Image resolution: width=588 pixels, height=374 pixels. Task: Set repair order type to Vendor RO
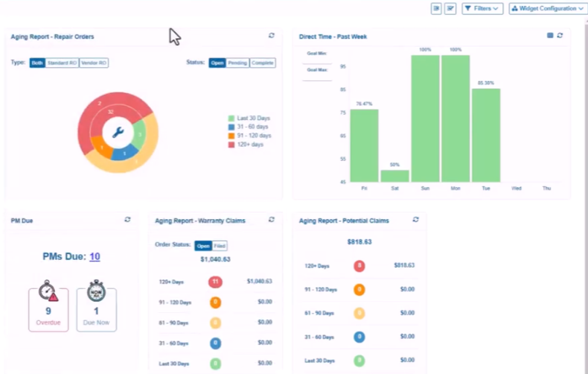point(94,63)
